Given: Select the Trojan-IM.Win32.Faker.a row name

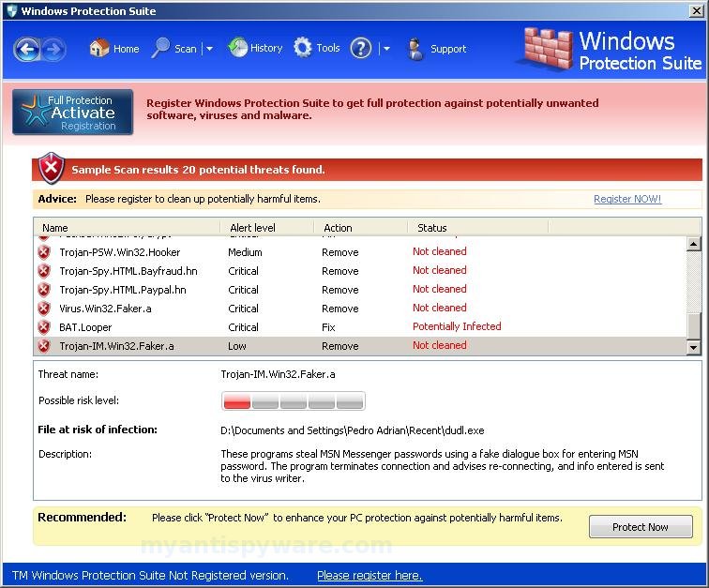Looking at the screenshot, I should pyautogui.click(x=116, y=346).
